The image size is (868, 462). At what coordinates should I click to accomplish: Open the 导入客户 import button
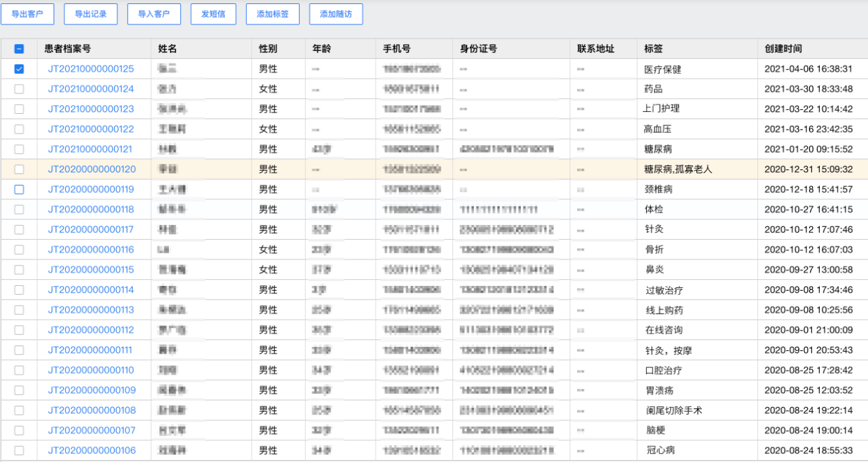[154, 14]
